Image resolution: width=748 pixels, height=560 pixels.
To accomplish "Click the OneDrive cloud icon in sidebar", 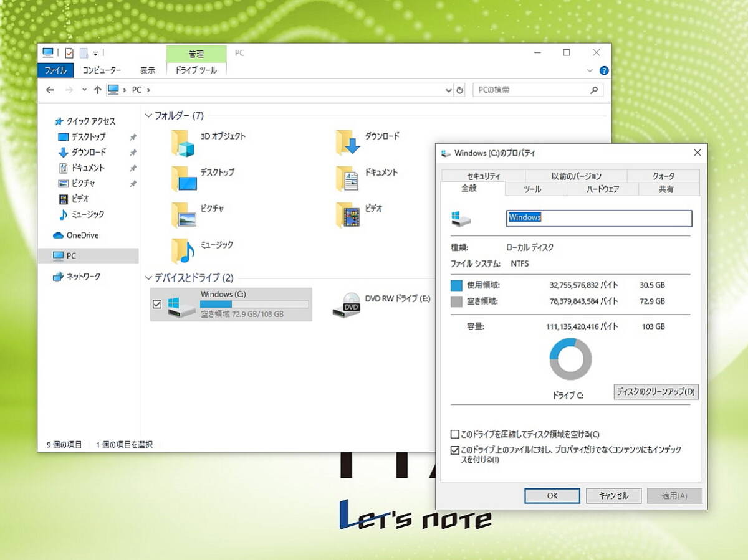I will pyautogui.click(x=59, y=235).
